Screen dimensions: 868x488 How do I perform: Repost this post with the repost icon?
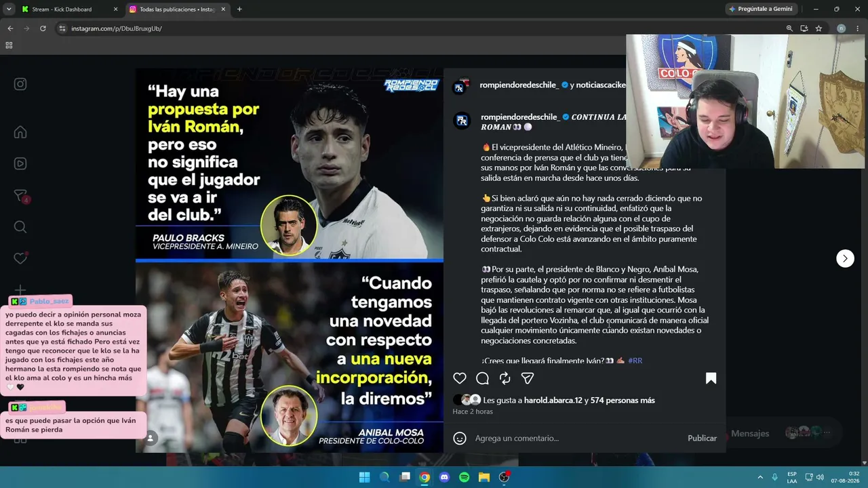(505, 378)
